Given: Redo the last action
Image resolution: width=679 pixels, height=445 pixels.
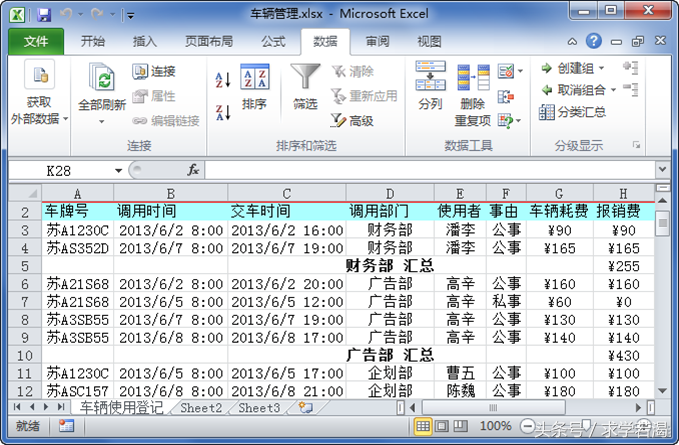Looking at the screenshot, I should (97, 15).
